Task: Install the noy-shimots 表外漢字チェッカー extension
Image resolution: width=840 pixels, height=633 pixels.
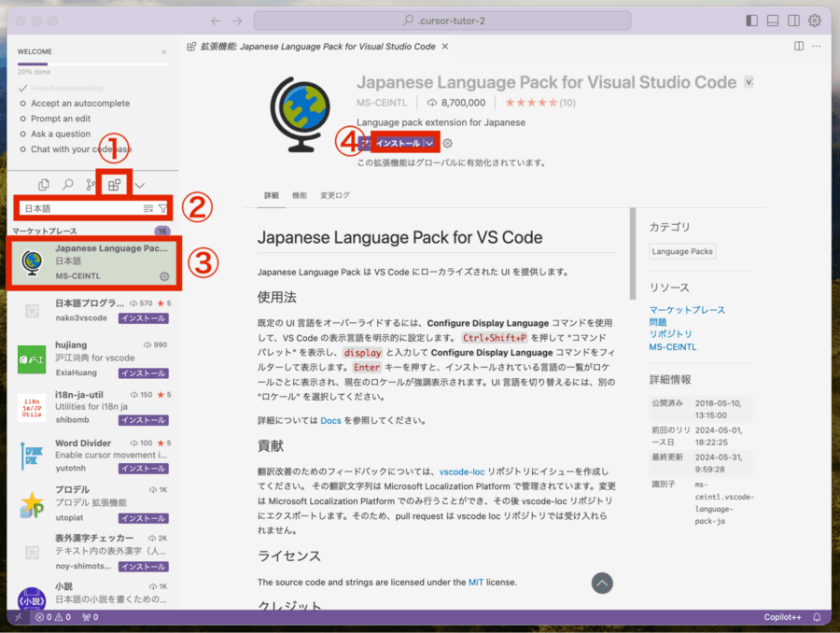Action: click(x=144, y=567)
